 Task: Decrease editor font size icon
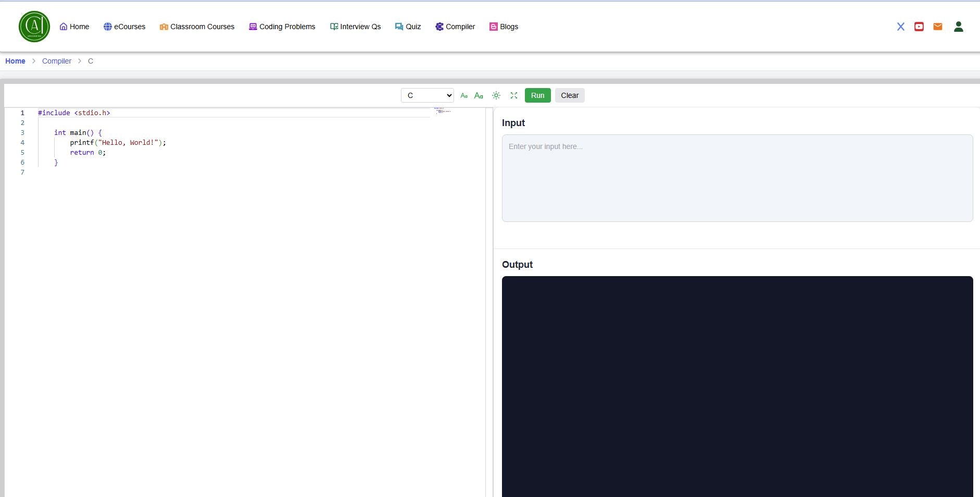click(x=464, y=95)
